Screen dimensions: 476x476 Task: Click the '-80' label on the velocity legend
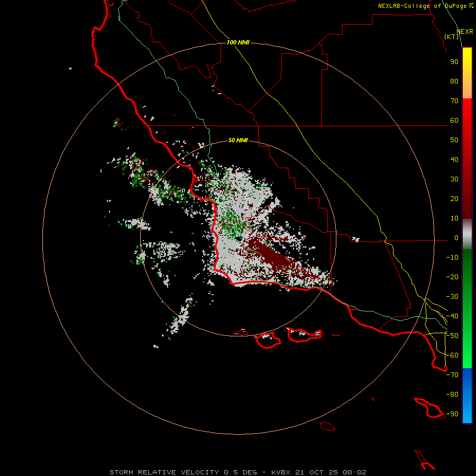452,395
